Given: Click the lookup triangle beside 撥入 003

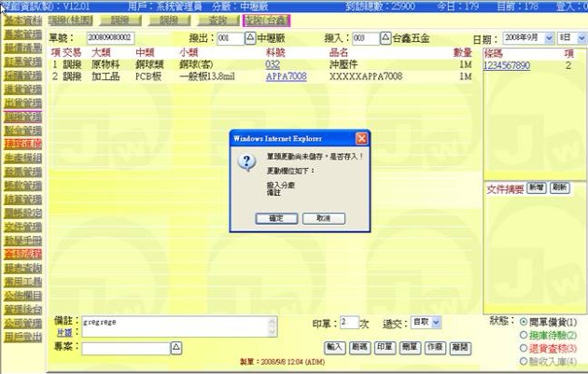Looking at the screenshot, I should [x=385, y=38].
